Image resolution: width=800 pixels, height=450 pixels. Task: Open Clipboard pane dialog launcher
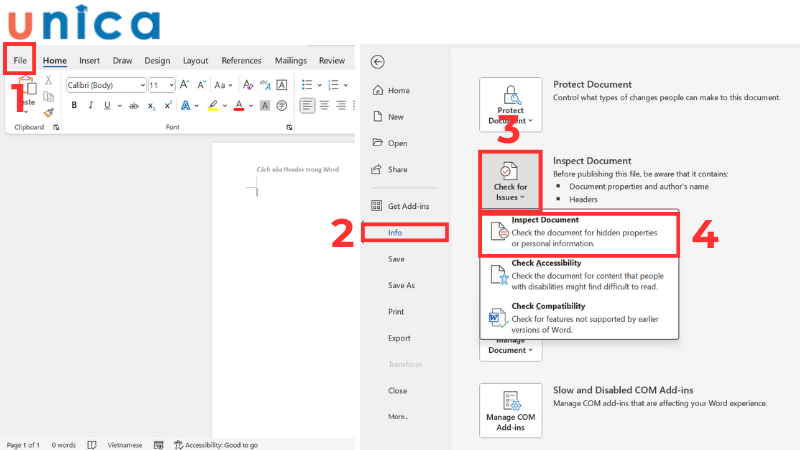pos(56,128)
